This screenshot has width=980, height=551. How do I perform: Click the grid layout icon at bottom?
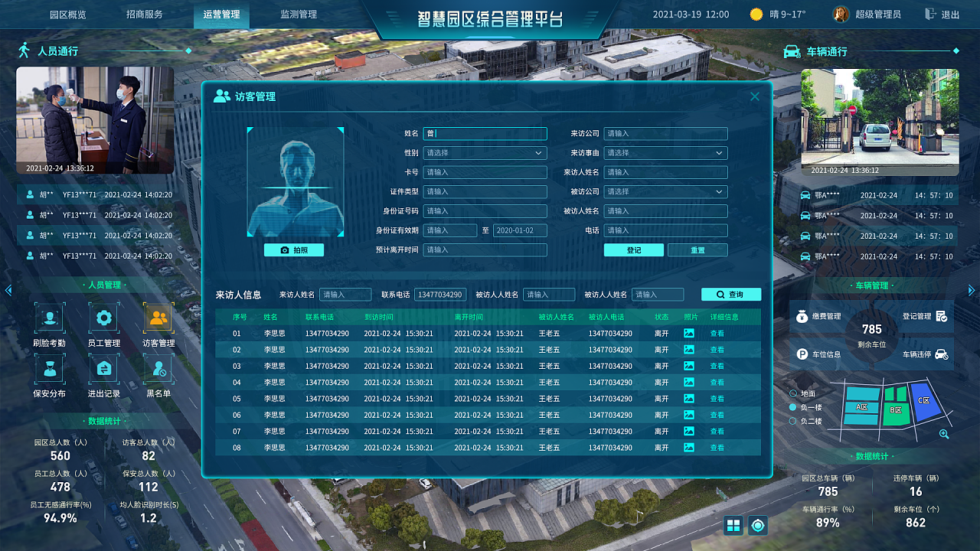point(733,525)
